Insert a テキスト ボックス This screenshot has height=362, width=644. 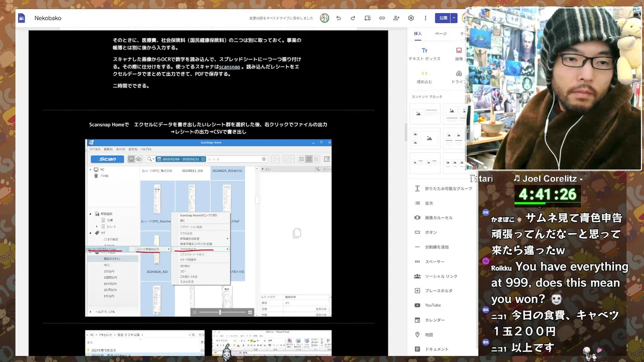(x=425, y=54)
